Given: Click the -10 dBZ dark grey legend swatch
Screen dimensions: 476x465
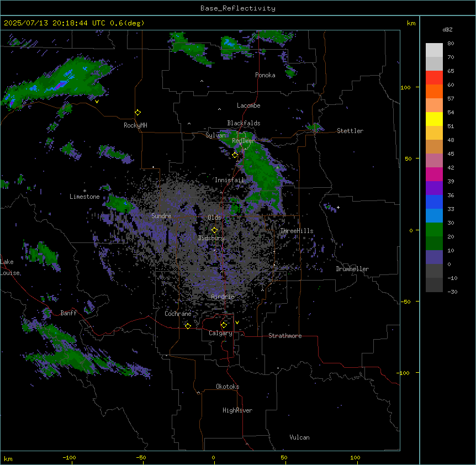Looking at the screenshot, I should coord(434,285).
